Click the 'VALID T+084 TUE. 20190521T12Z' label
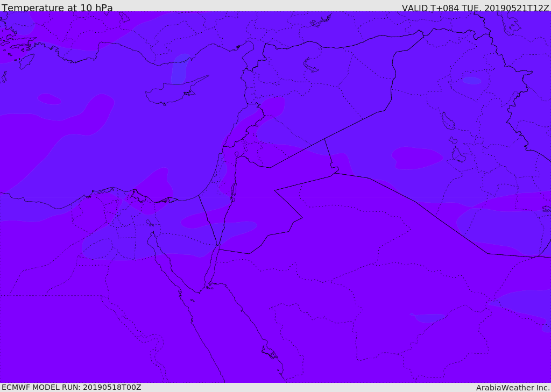551x392 pixels. click(475, 8)
